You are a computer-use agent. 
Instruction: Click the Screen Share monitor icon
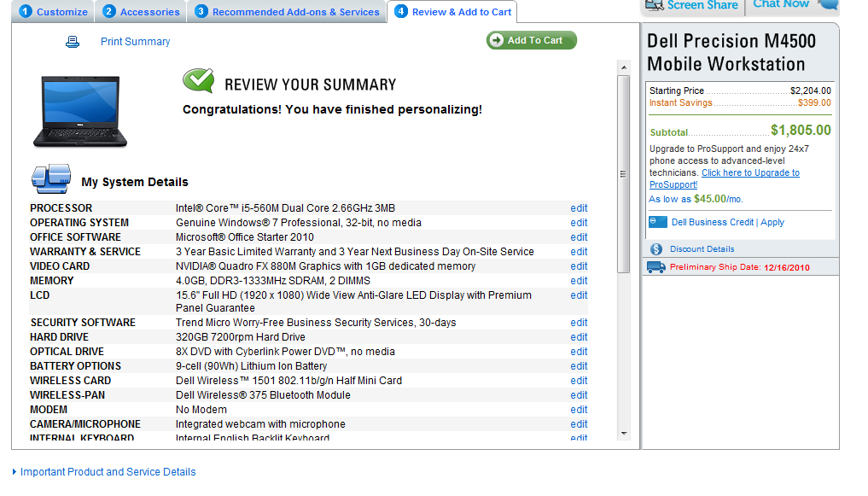[x=654, y=5]
